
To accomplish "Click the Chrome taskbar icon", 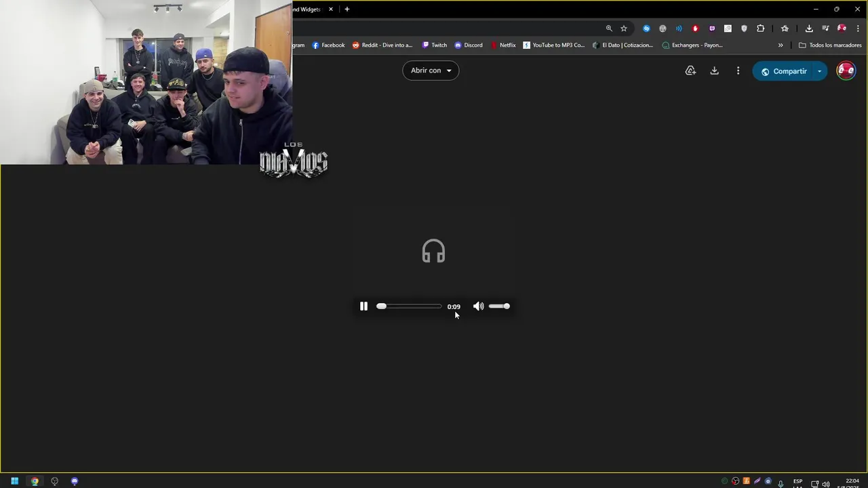I will 35,481.
